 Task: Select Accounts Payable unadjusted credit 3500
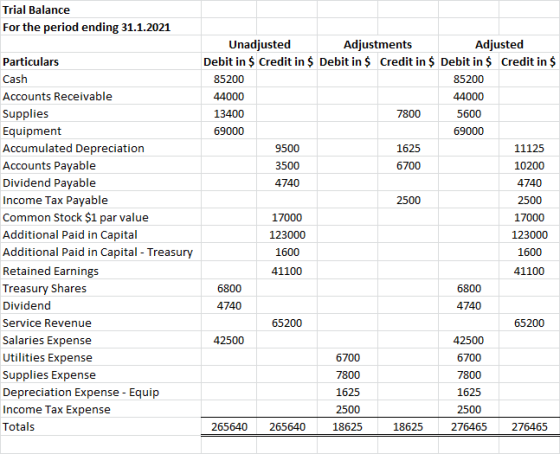click(287, 166)
